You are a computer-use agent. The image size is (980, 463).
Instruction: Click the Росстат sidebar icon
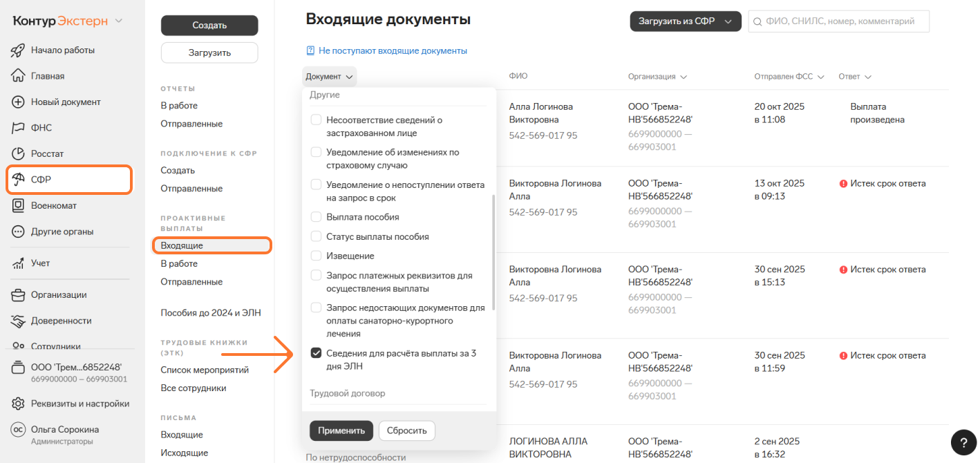tap(19, 153)
